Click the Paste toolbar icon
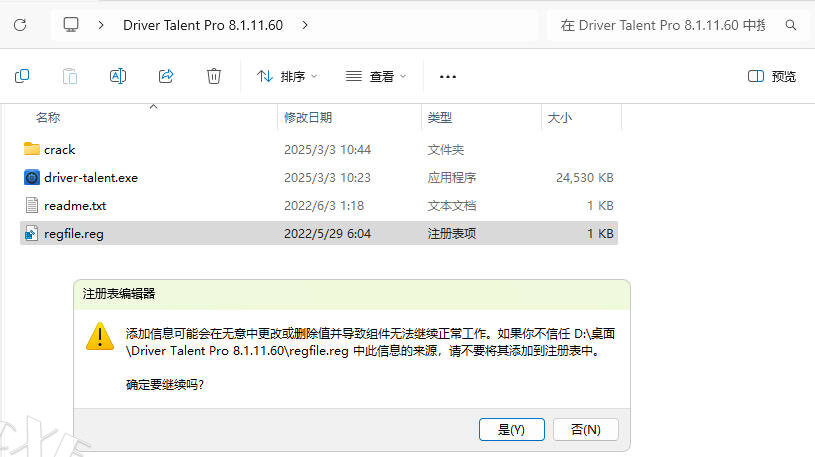 [x=70, y=76]
